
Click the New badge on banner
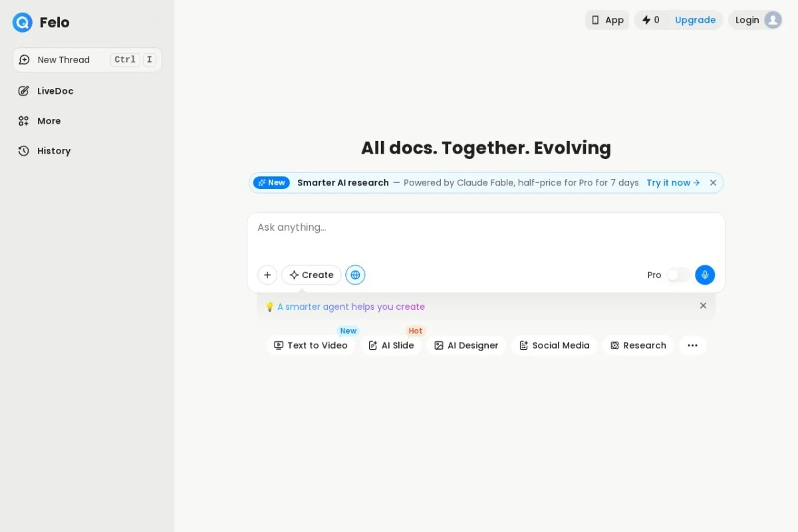click(x=271, y=183)
